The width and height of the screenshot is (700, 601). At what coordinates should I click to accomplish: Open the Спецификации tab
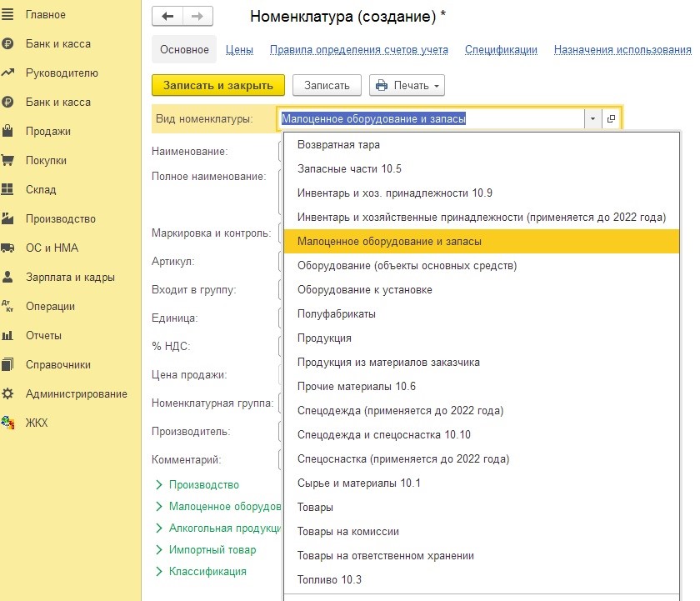coord(501,49)
